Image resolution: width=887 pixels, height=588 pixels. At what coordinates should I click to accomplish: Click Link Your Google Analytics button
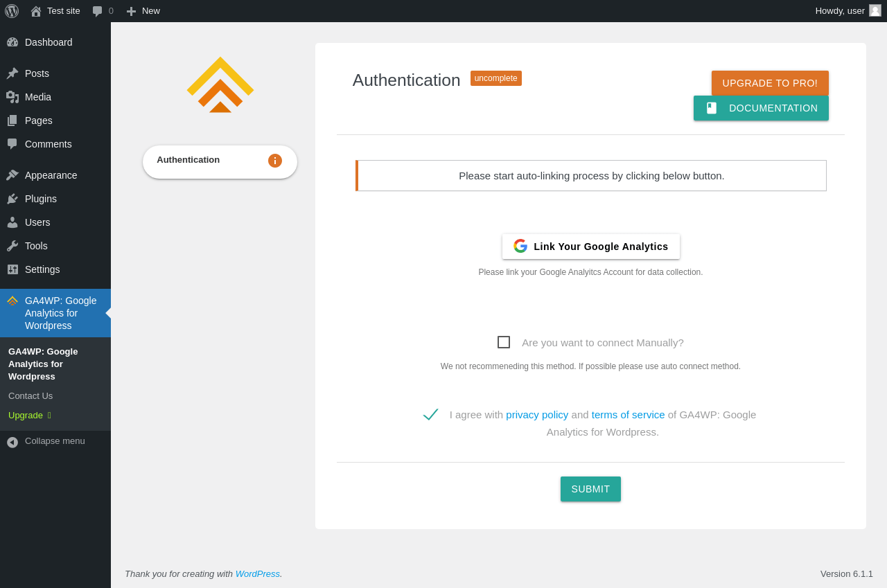(x=590, y=247)
